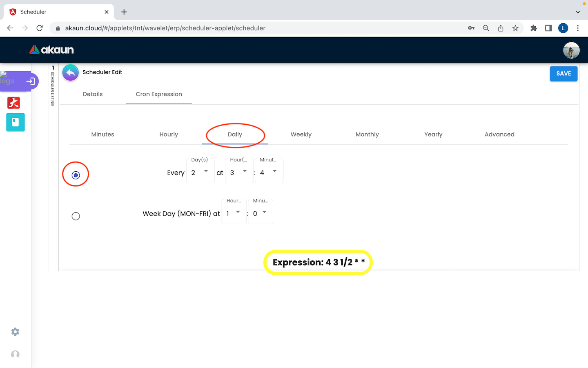Select the 'Every N days' radio option
This screenshot has height=368, width=588.
76,175
